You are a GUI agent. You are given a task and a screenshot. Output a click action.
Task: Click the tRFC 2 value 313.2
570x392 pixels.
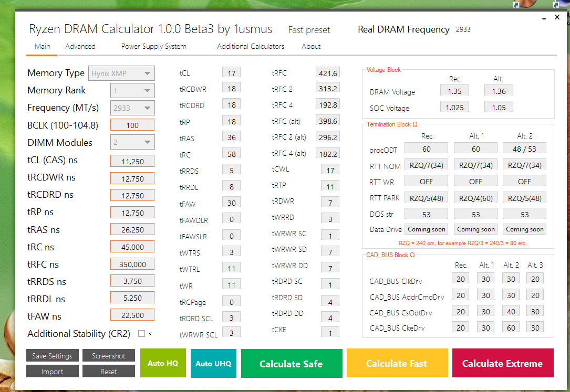click(x=328, y=88)
